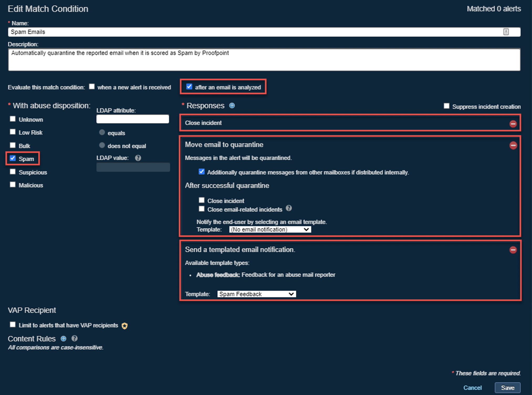The width and height of the screenshot is (532, 395).
Task: Open the Content Rules help icon
Action: (x=75, y=339)
